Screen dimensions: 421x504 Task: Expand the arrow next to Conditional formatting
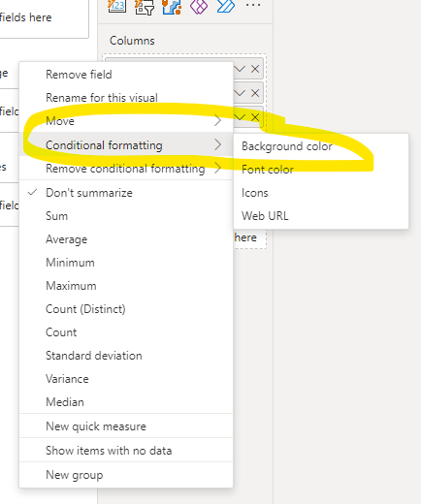[218, 144]
